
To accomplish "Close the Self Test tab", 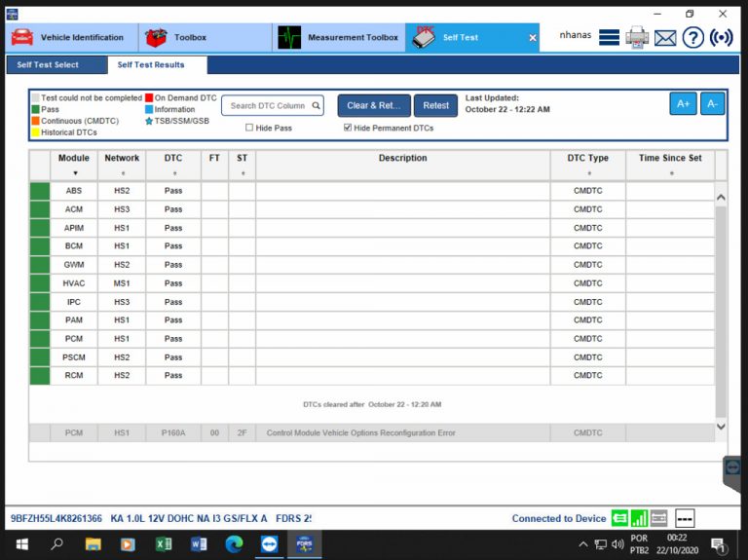I will [533, 38].
